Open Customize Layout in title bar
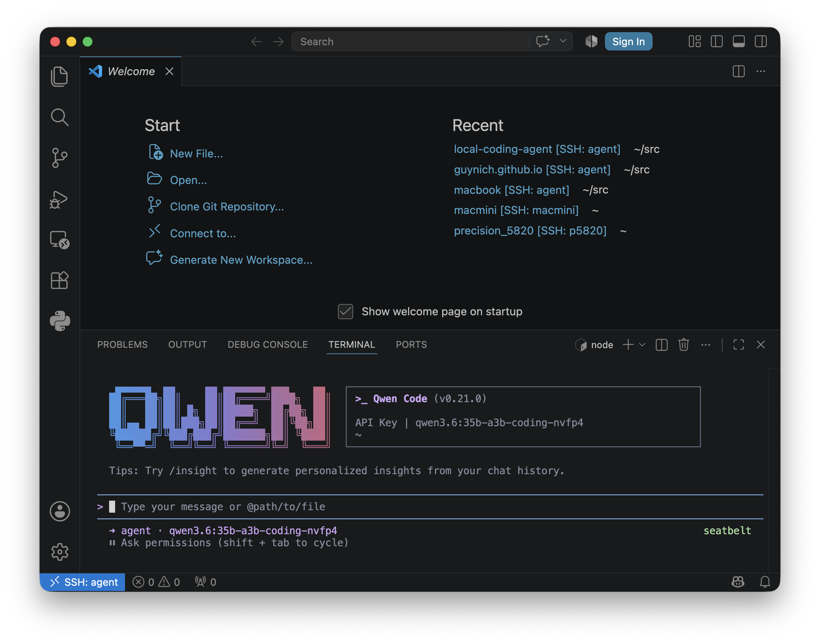Viewport: 820px width, 644px height. pyautogui.click(x=694, y=41)
